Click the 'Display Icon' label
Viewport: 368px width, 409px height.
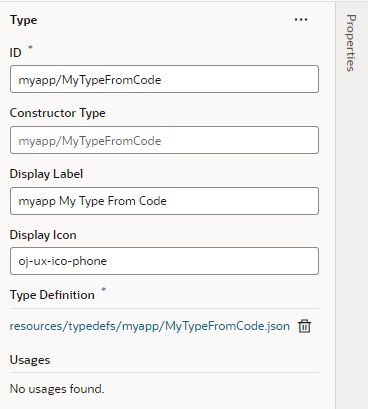pos(43,235)
